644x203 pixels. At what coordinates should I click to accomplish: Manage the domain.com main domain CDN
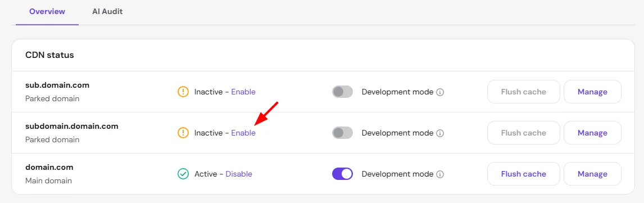pyautogui.click(x=593, y=174)
